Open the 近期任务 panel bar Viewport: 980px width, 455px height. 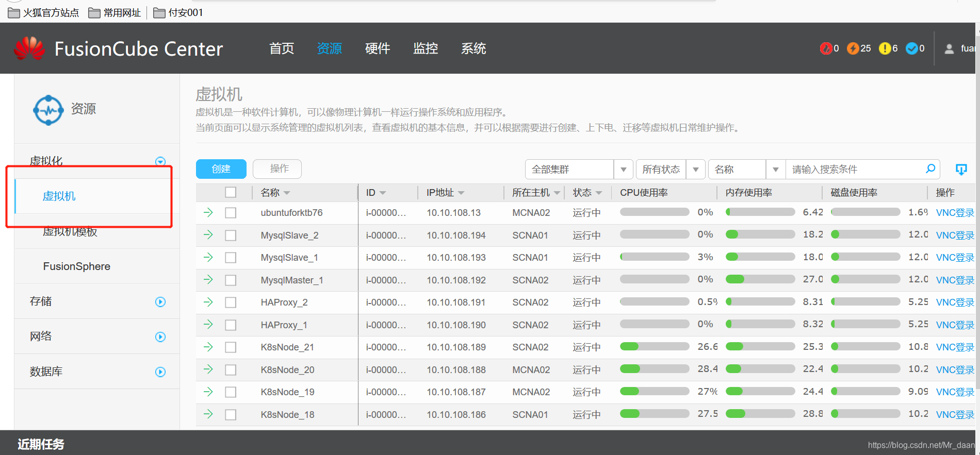(x=487, y=443)
